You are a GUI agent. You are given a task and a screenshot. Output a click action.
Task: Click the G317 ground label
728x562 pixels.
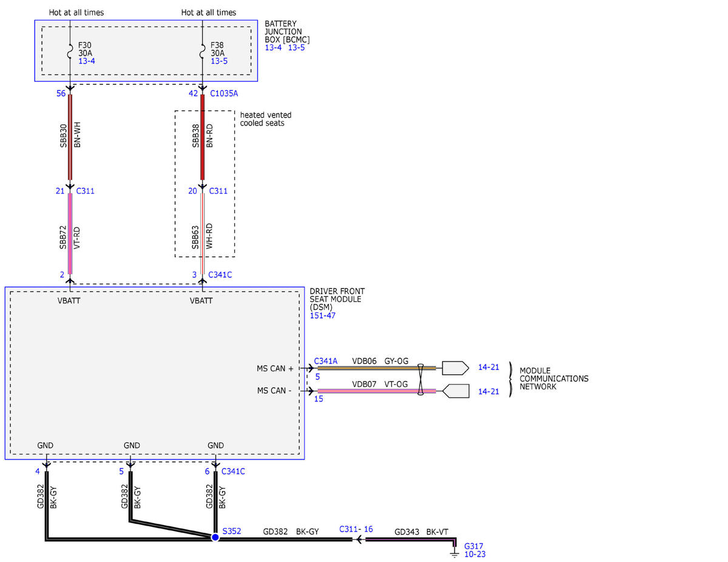pos(475,546)
